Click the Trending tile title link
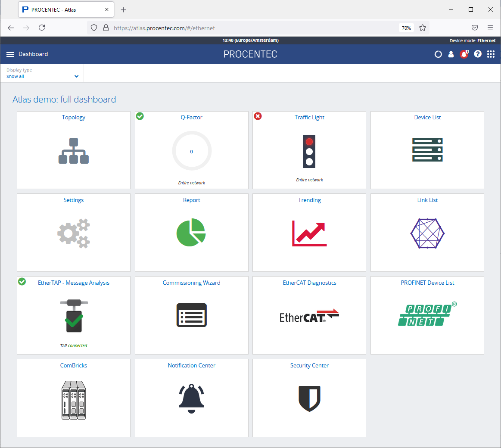 (309, 200)
